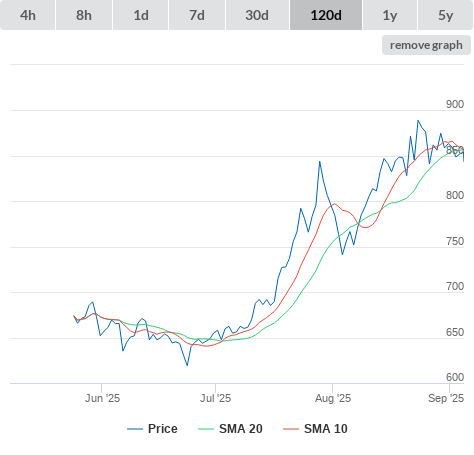Click the active 120d range tab
474x455 pixels.
click(326, 15)
